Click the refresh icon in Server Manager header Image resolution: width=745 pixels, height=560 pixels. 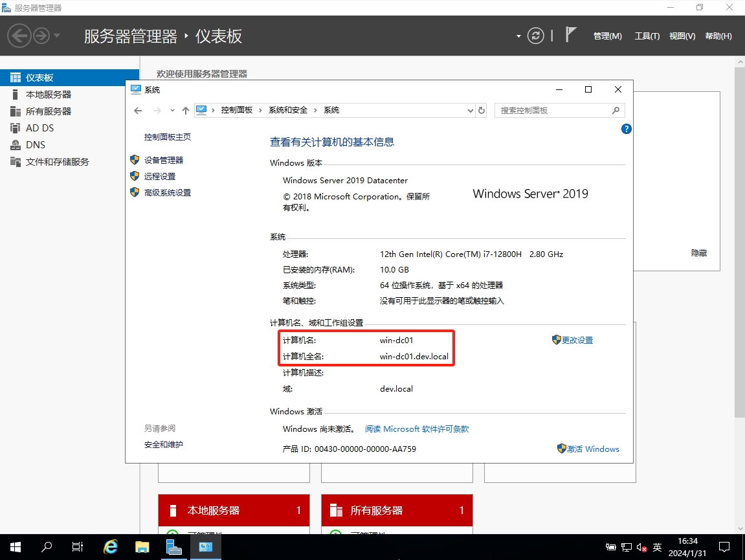(x=535, y=36)
